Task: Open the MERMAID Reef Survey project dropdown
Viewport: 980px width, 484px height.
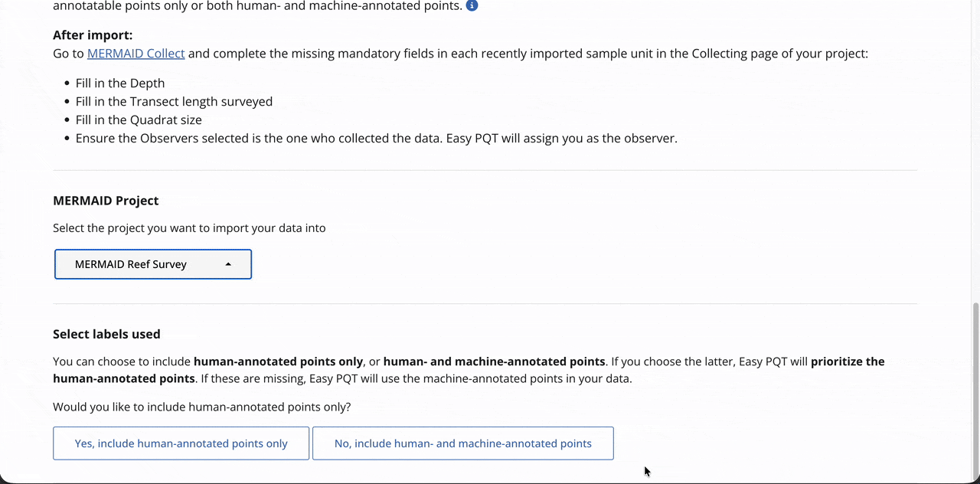Action: click(153, 264)
